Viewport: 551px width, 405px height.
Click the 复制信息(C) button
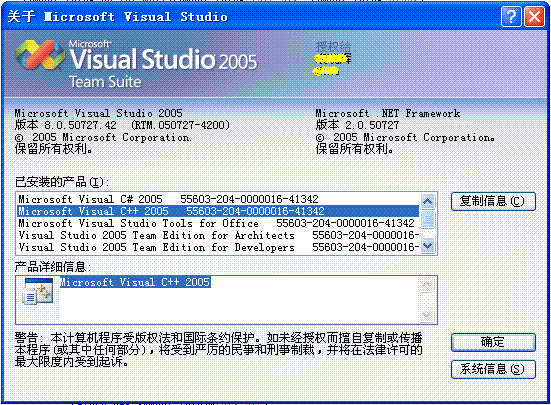pos(493,201)
